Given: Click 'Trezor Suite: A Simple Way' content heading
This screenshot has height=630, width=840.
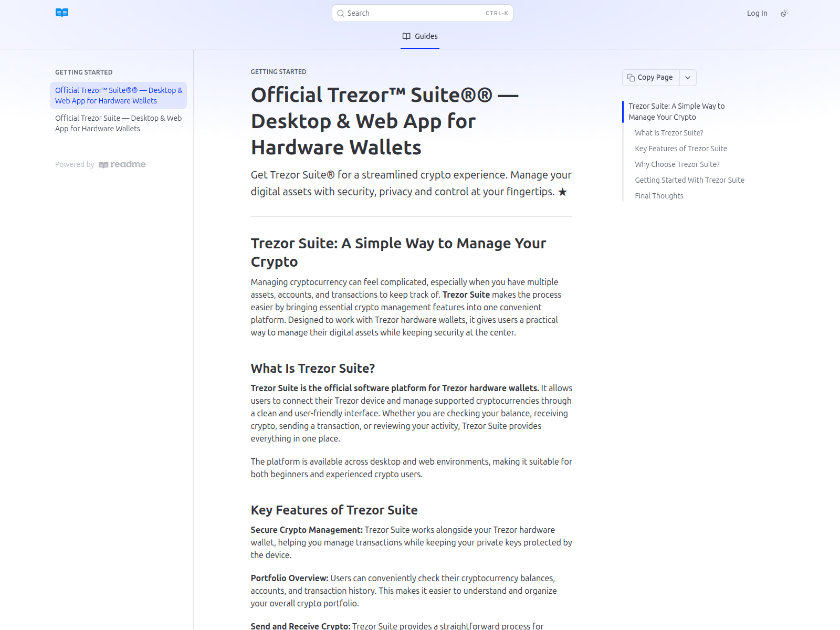Looking at the screenshot, I should click(x=398, y=253).
